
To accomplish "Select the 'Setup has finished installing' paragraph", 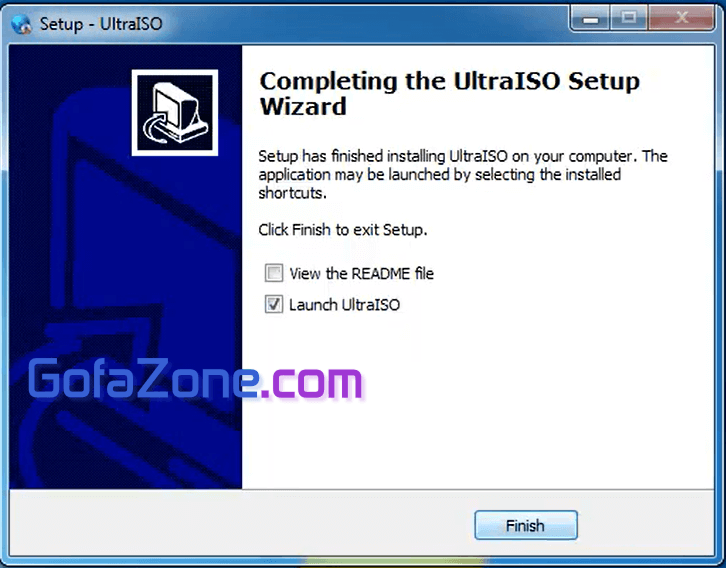I will click(463, 175).
